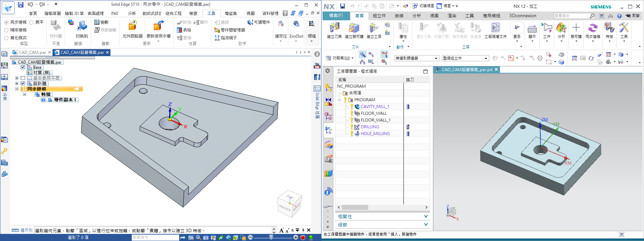Screen dimensions: 644x241
Task: Click the Fit view icon in Solid Edge status bar
Action: 206,238
